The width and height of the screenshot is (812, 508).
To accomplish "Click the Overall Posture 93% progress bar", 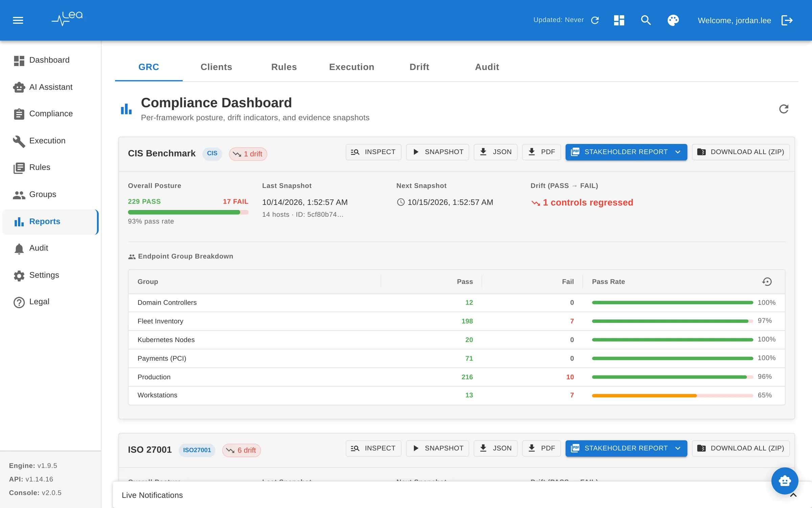I will 188,212.
